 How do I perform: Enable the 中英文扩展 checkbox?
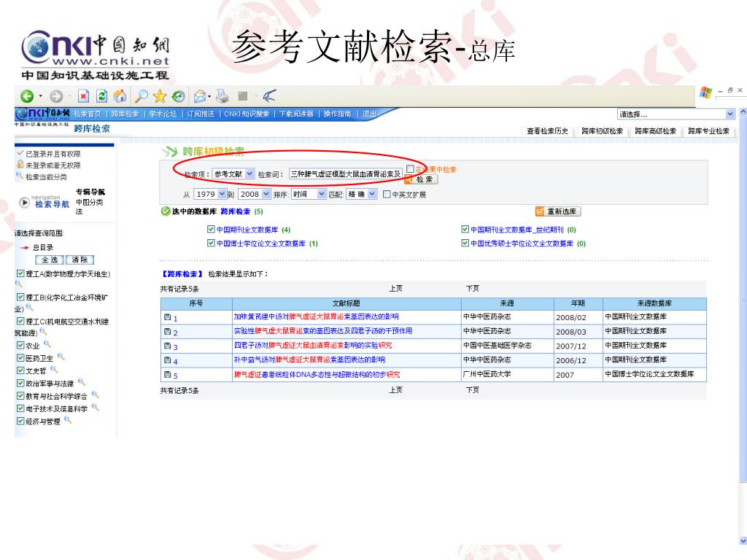[387, 194]
